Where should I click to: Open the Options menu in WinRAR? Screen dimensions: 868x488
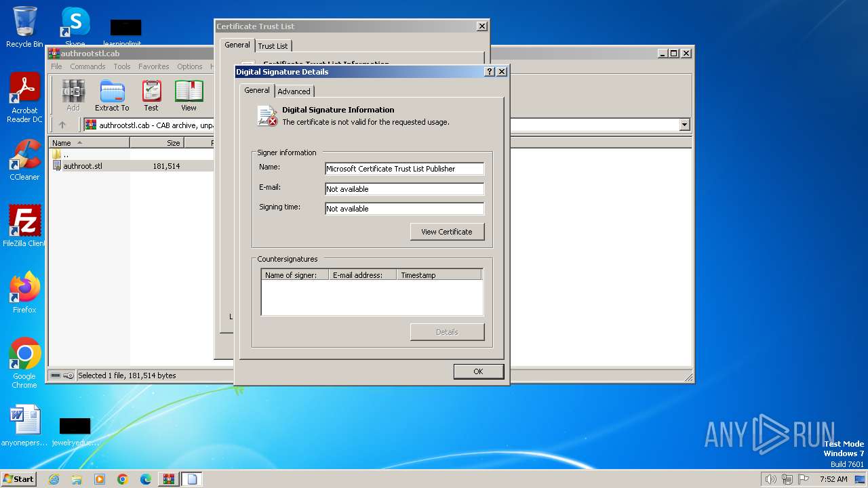pyautogui.click(x=190, y=66)
